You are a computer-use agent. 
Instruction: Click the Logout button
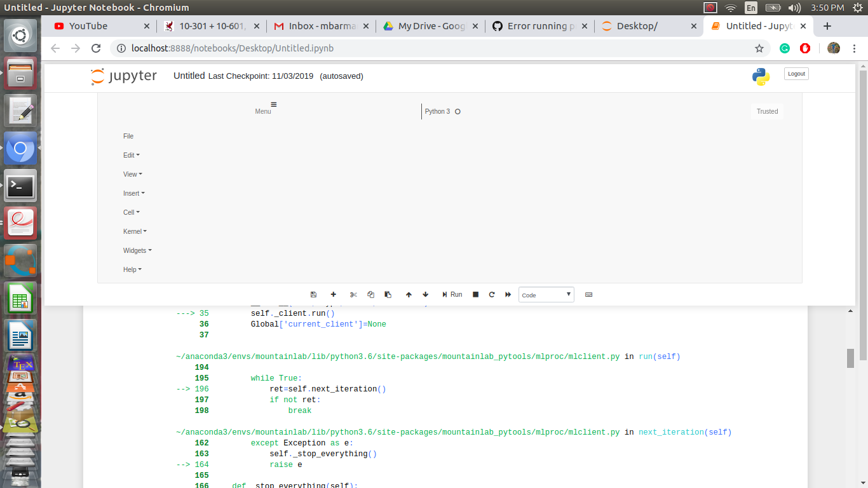coord(796,73)
